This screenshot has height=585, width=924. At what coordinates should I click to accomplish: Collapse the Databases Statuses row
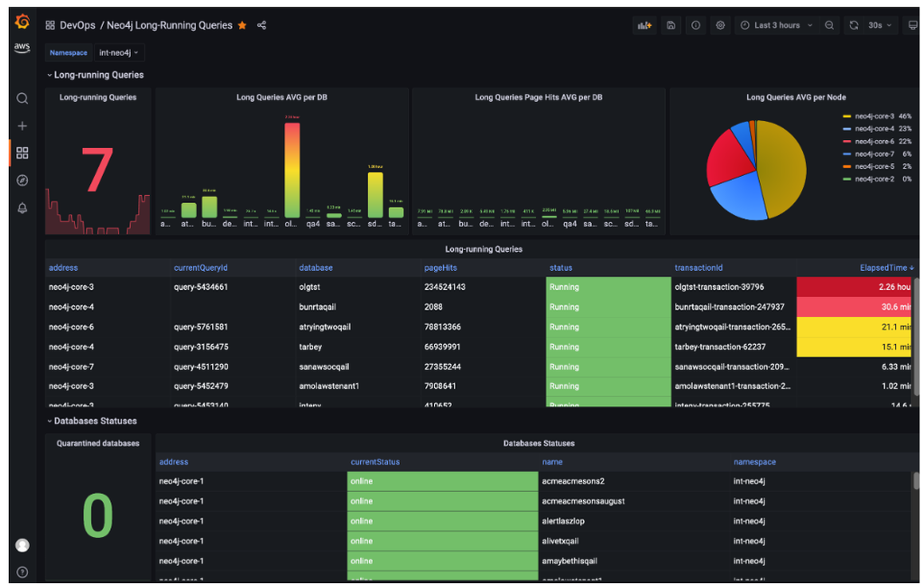[x=91, y=421]
